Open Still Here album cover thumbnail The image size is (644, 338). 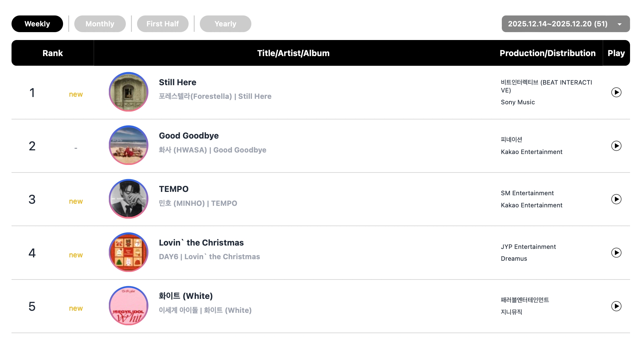129,92
